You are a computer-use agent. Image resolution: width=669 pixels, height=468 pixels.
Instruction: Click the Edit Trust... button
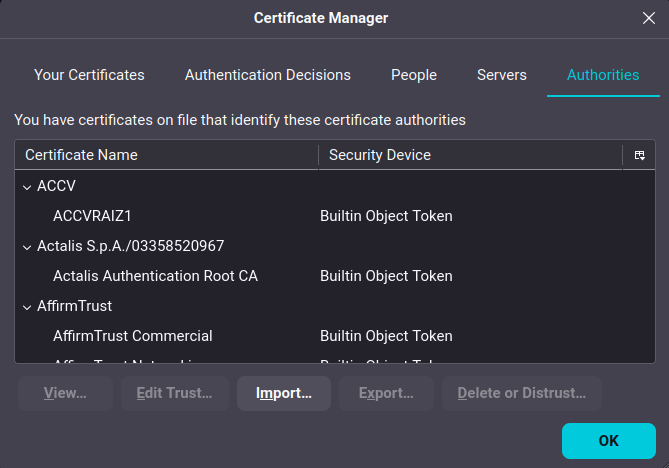point(175,393)
